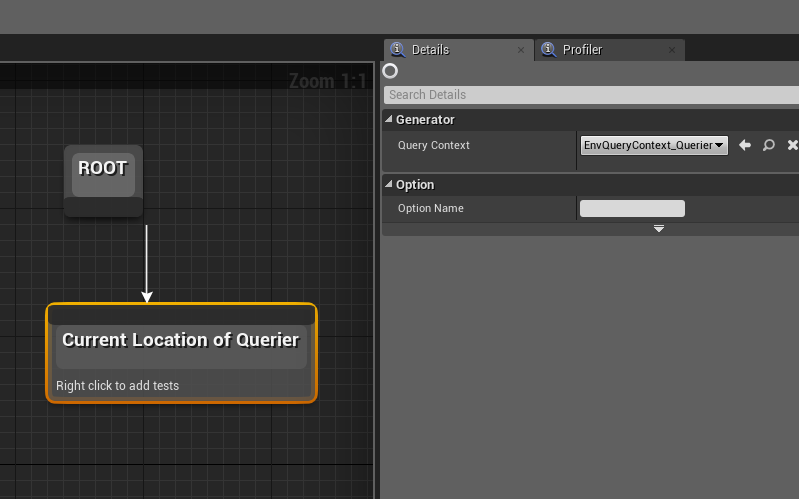Collapse the Generator section
799x499 pixels.
[x=389, y=119]
